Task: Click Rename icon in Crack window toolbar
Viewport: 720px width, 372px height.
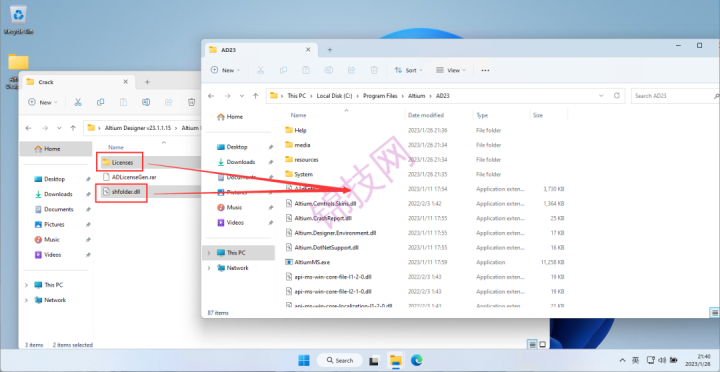Action: (x=146, y=102)
